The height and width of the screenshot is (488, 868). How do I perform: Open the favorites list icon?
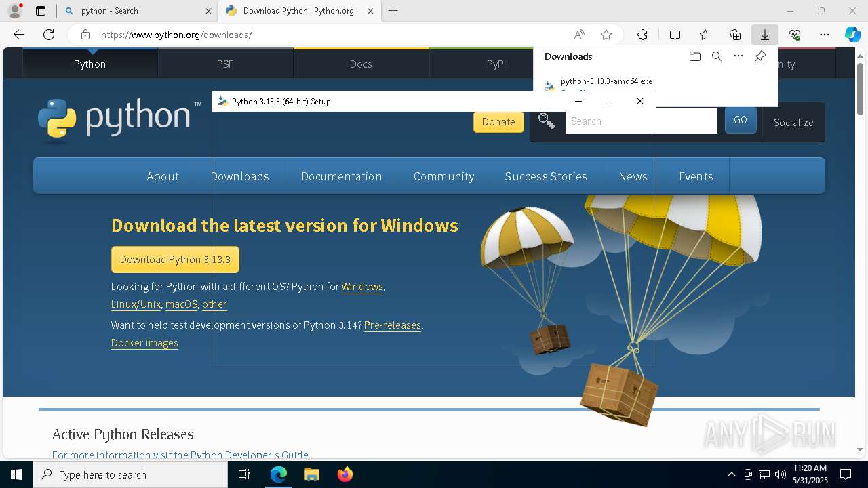705,35
